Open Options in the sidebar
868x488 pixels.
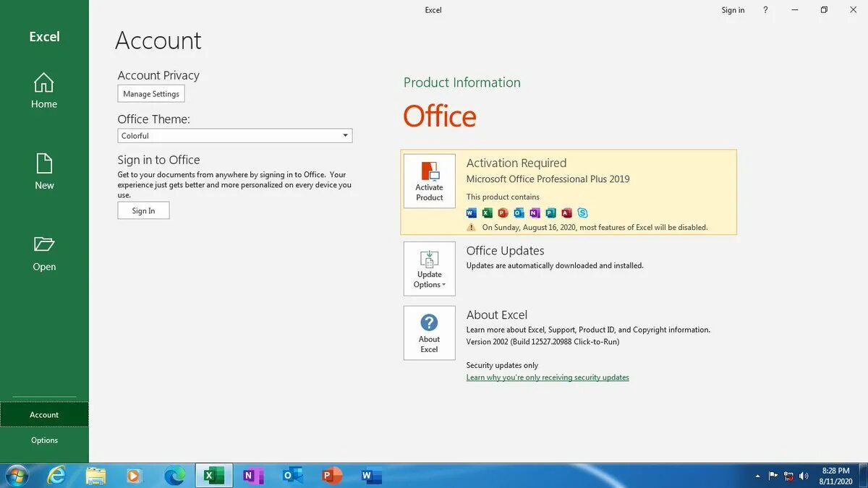tap(44, 440)
